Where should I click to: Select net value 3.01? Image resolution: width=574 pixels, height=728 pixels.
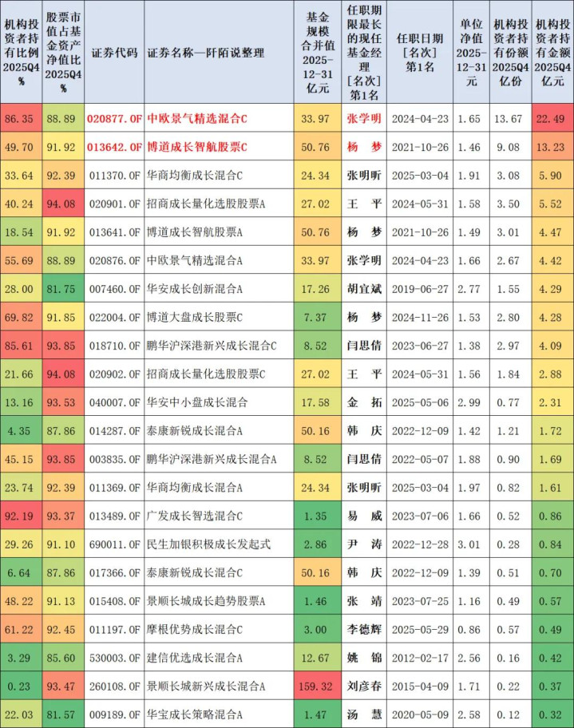pyautogui.click(x=469, y=544)
